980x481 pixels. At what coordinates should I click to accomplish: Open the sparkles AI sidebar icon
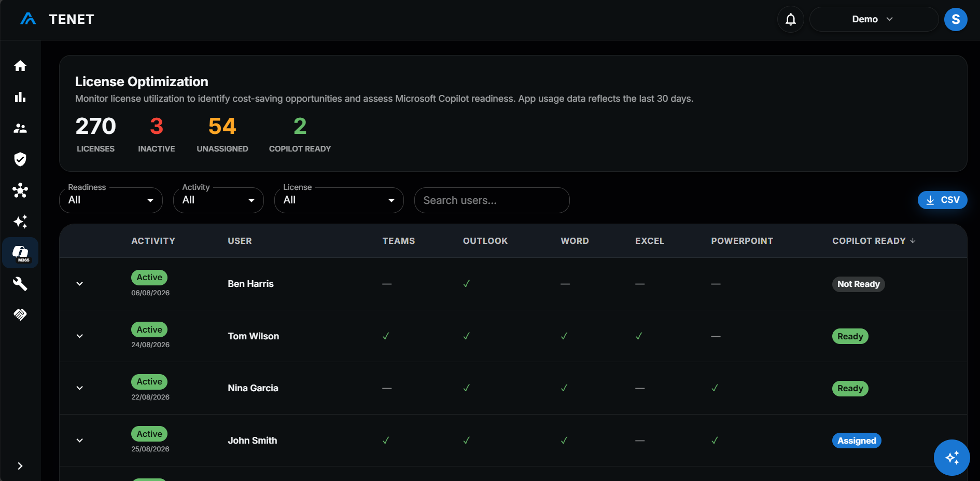20,222
